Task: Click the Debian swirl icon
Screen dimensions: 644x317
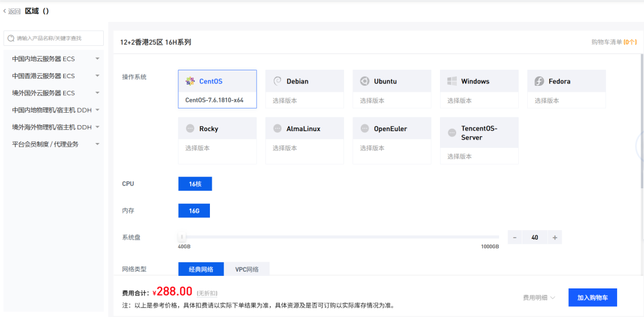Action: point(277,81)
